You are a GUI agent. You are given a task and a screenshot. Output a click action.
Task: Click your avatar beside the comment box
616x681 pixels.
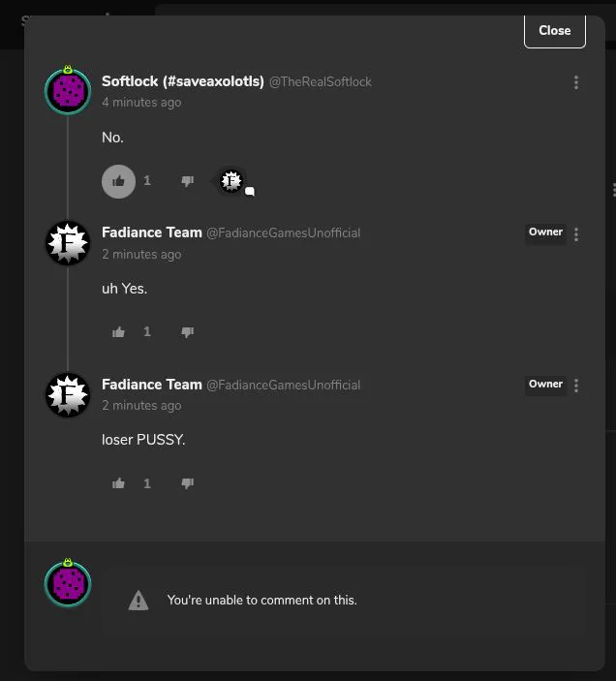[x=68, y=583]
